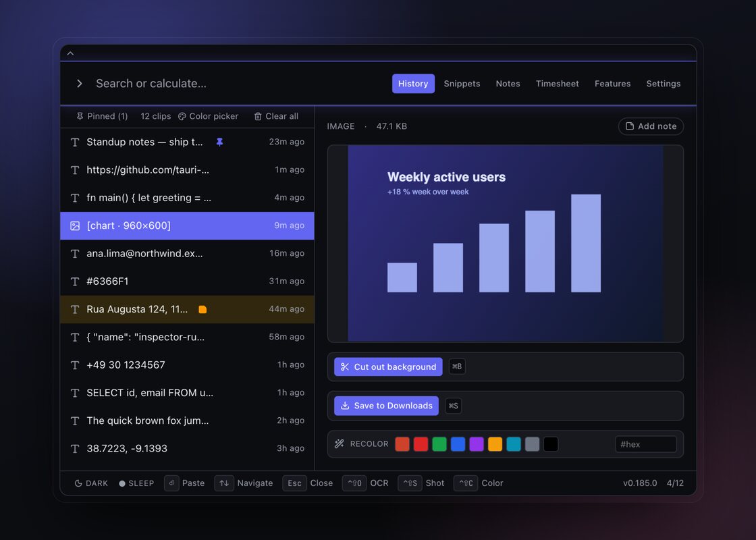Filter by Pinned (1) clips
Image resolution: width=756 pixels, height=540 pixels.
pyautogui.click(x=102, y=116)
